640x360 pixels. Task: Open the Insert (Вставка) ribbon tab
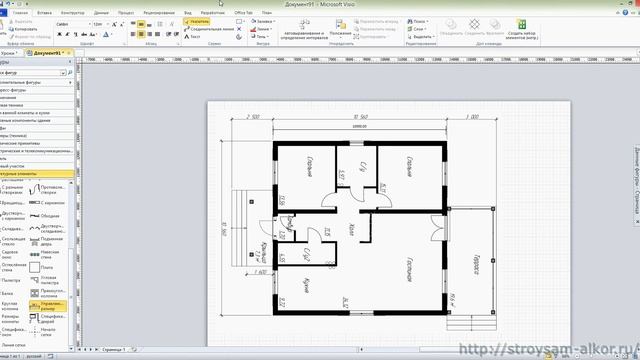pos(44,13)
